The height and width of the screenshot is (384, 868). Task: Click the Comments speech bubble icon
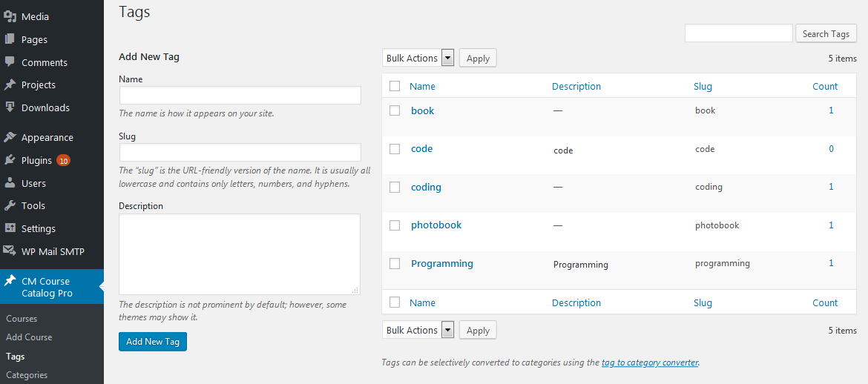10,62
